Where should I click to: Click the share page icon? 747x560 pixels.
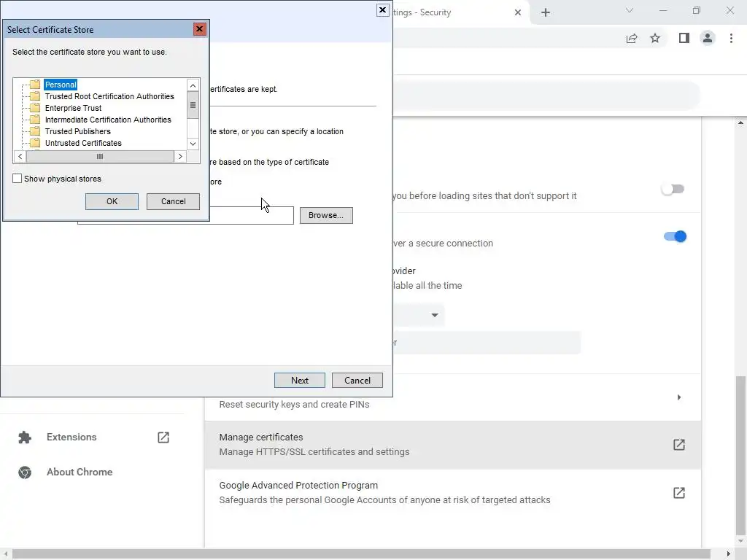click(632, 39)
